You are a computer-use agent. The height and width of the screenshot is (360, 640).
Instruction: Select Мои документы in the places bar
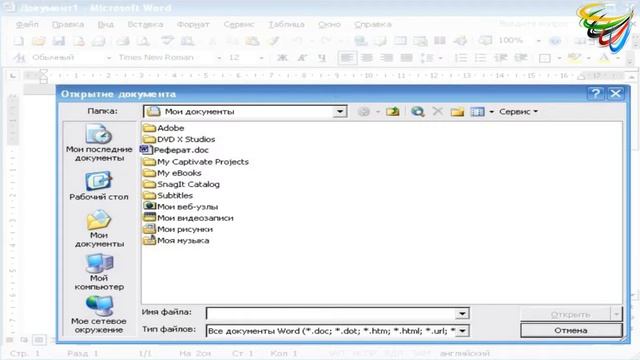[99, 229]
